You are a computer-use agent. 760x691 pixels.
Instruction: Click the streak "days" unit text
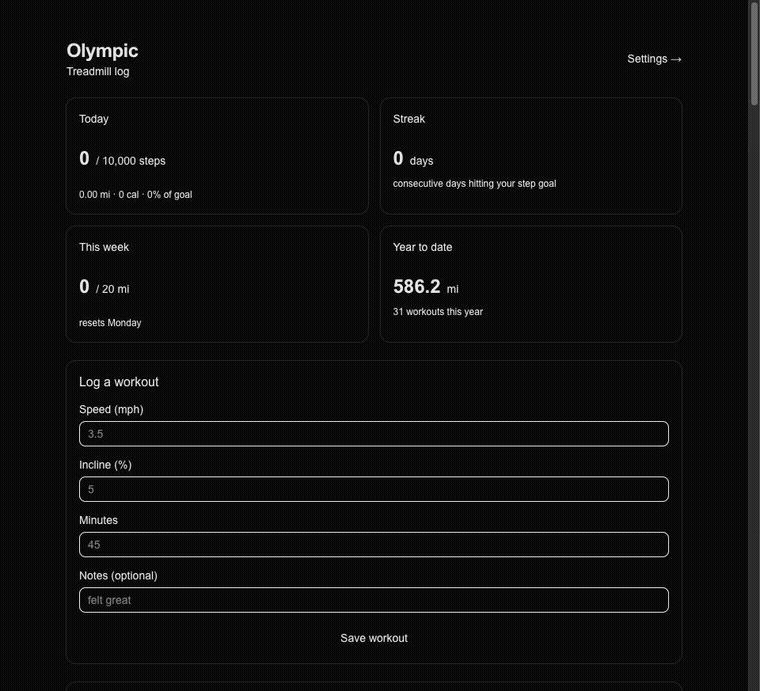421,161
